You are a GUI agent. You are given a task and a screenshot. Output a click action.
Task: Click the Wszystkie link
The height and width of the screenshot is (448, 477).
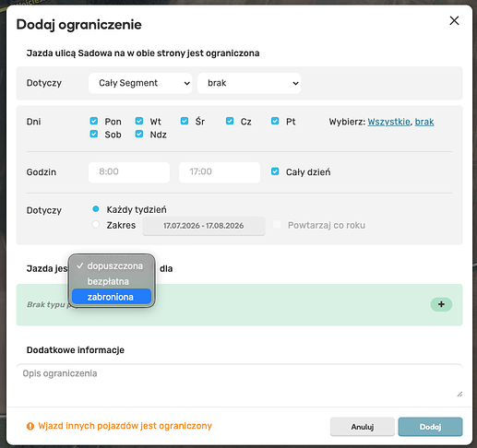coord(388,122)
